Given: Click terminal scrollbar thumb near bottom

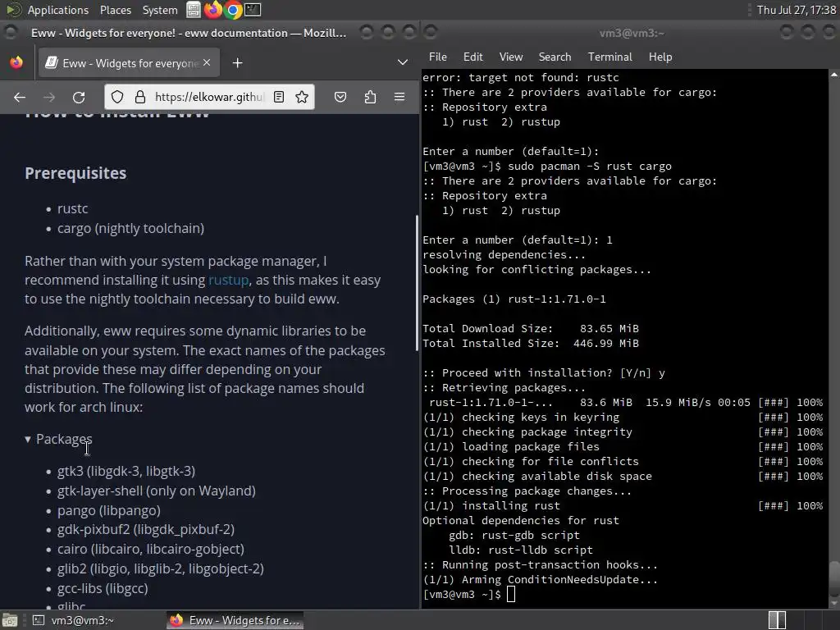Looking at the screenshot, I should coord(834,577).
